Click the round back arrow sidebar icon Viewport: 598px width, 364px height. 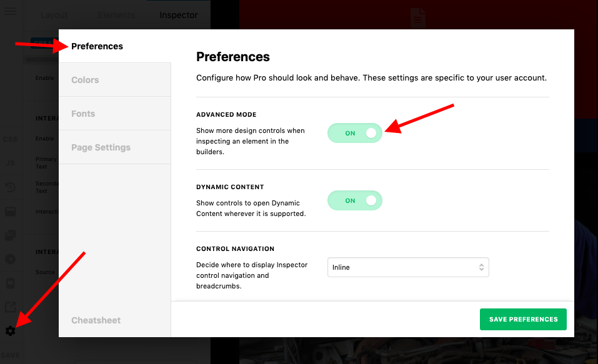pyautogui.click(x=10, y=259)
